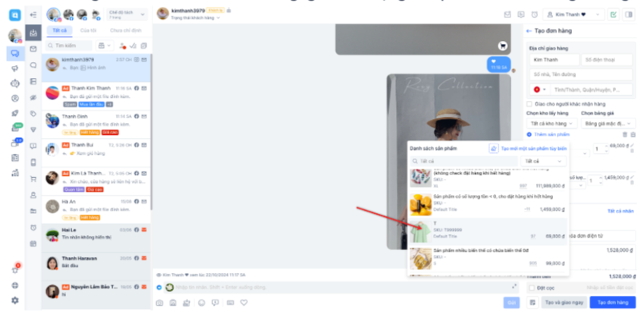Open the Chế độ tách dropdown
Image resolution: width=644 pixels, height=314 pixels.
tap(127, 14)
